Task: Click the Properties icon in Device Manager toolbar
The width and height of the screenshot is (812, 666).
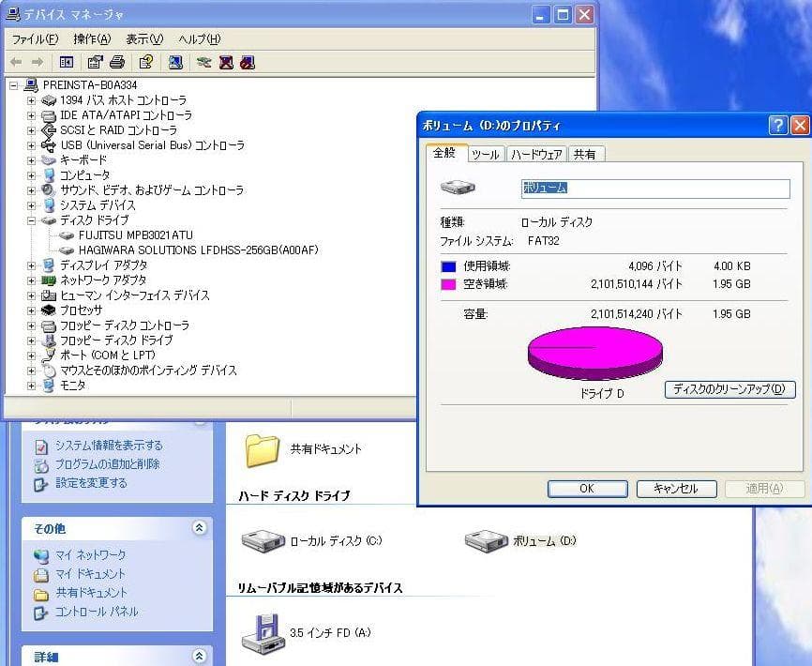Action: click(96, 63)
